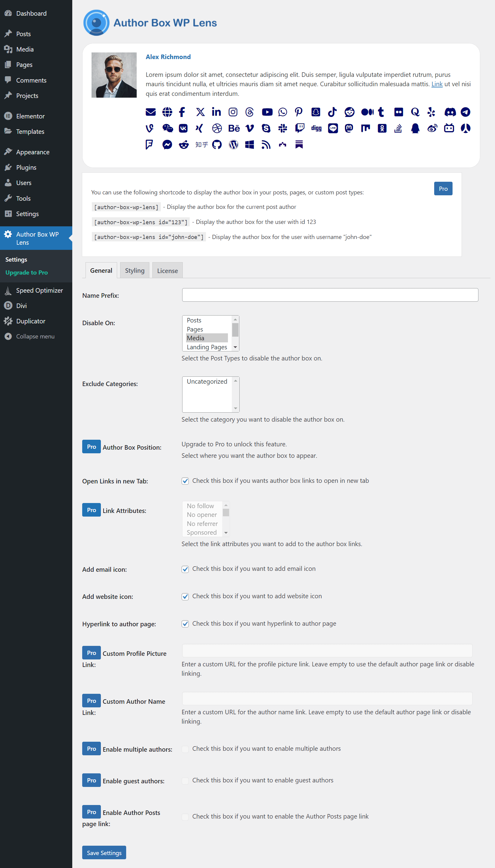Click the Save Settings button
Viewport: 495px width, 868px height.
point(104,852)
